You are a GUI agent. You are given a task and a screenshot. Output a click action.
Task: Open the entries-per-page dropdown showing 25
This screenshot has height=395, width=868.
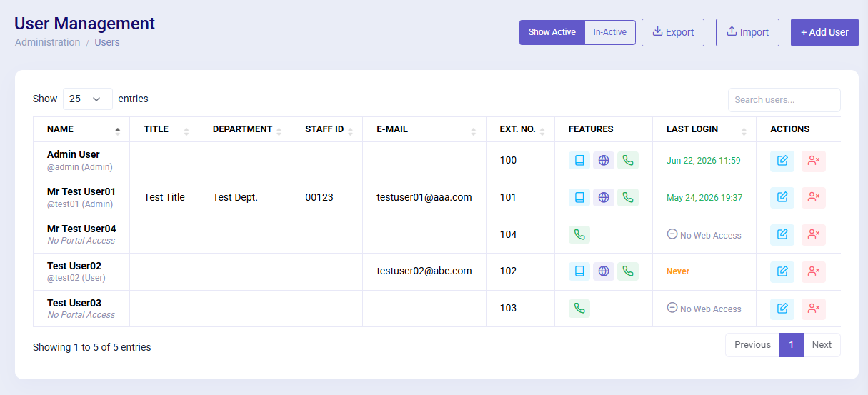click(88, 99)
